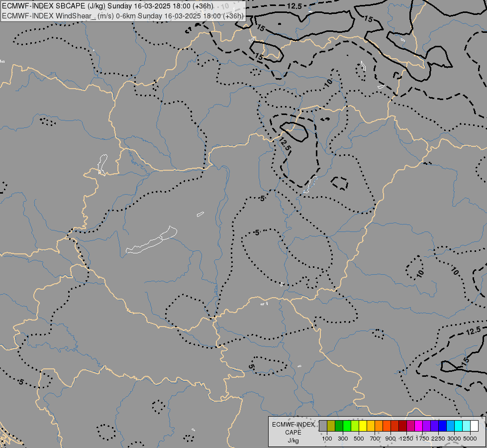Select the indigo swatch left of 2250 tick
This screenshot has height=448, width=487.
point(434,426)
